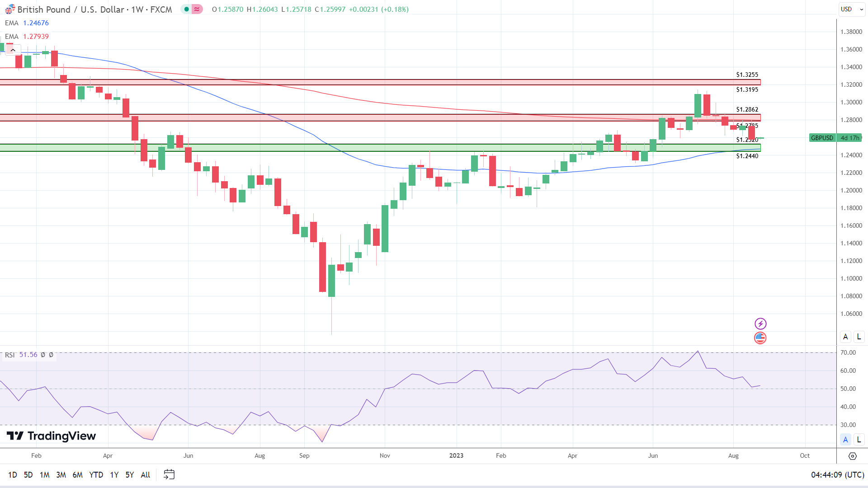
Task: Click the RSI 51.56 legend label
Action: coord(21,355)
